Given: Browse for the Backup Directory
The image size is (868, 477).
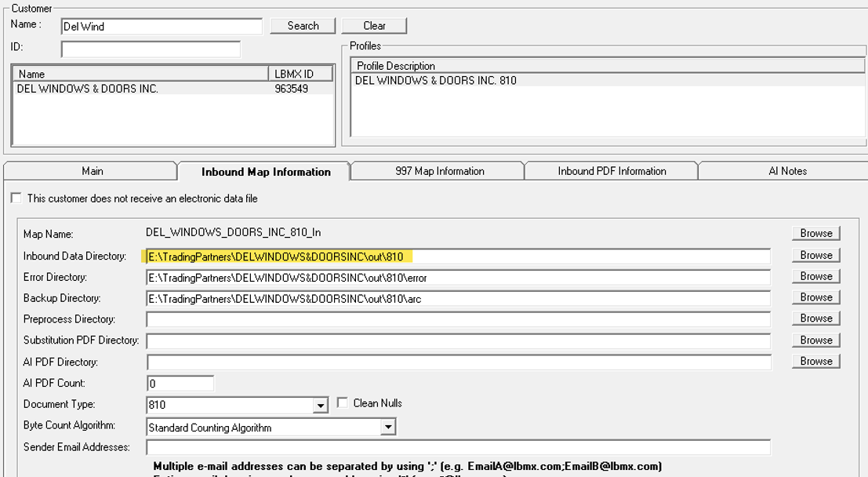Looking at the screenshot, I should (x=816, y=297).
